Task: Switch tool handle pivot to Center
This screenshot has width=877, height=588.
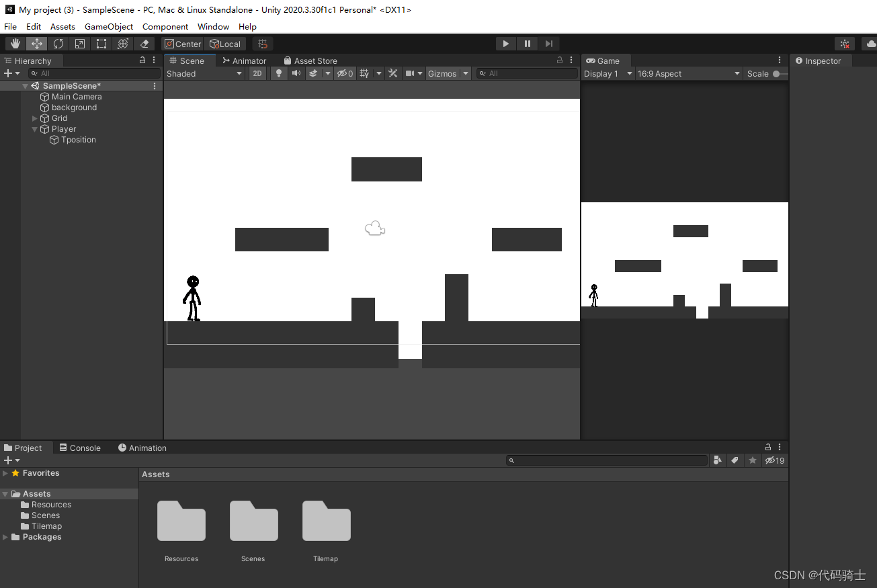Action: (182, 43)
